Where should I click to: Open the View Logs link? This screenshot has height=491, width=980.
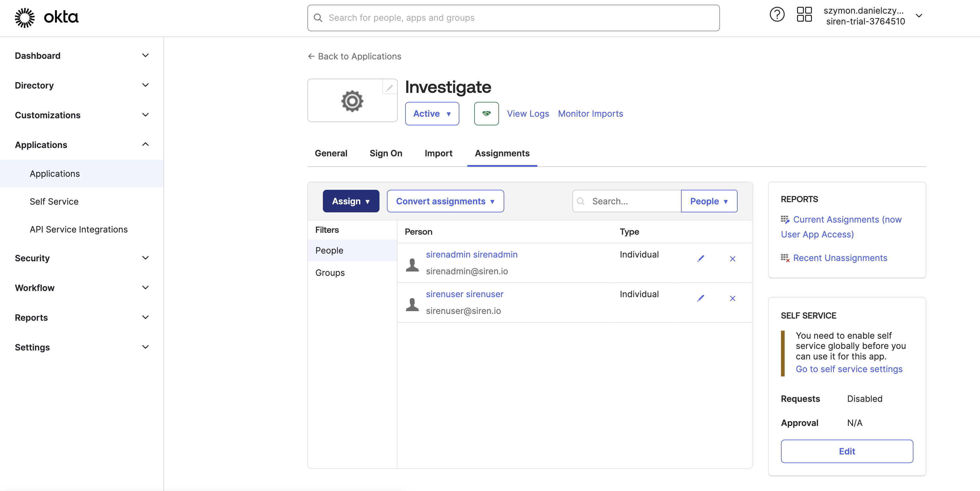[x=528, y=113]
